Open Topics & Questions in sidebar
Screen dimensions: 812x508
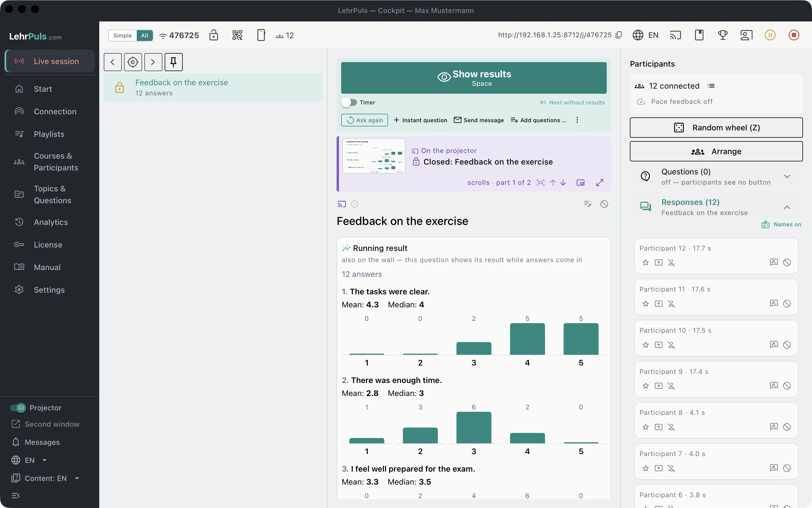[x=50, y=194]
